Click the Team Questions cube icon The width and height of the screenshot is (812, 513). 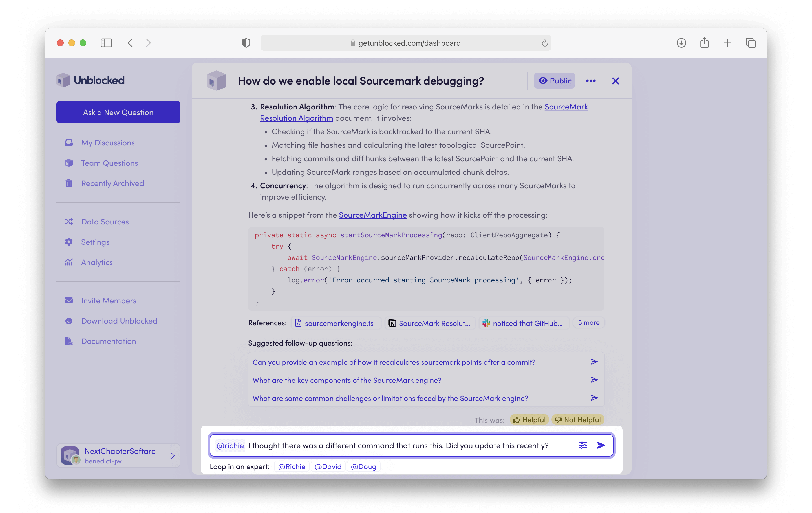pos(69,163)
